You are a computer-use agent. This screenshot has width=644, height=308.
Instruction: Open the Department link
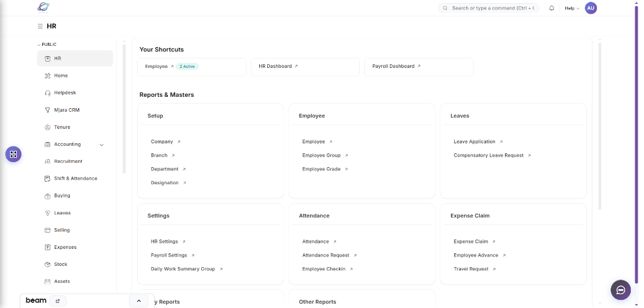click(x=165, y=169)
